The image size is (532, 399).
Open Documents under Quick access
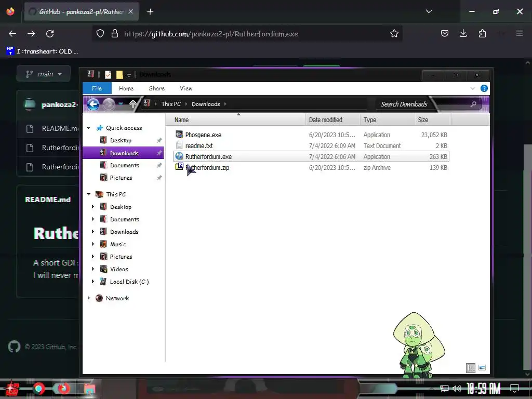[x=124, y=165]
